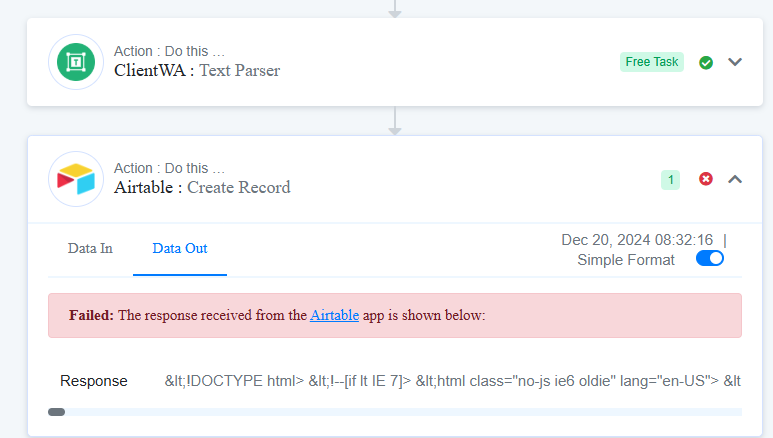The width and height of the screenshot is (773, 438).
Task: Click the Dec 20, 2024 timestamp
Action: pos(637,240)
